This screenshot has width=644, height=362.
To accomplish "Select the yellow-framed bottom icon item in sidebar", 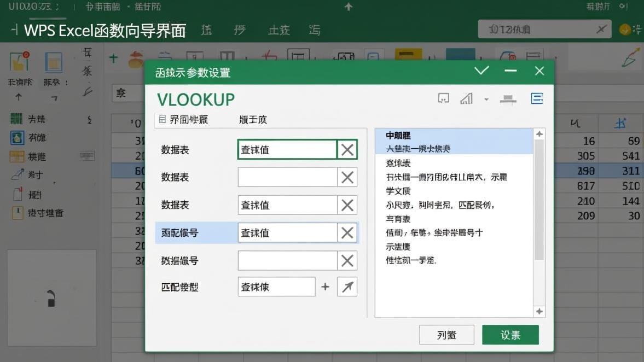I will (x=37, y=213).
